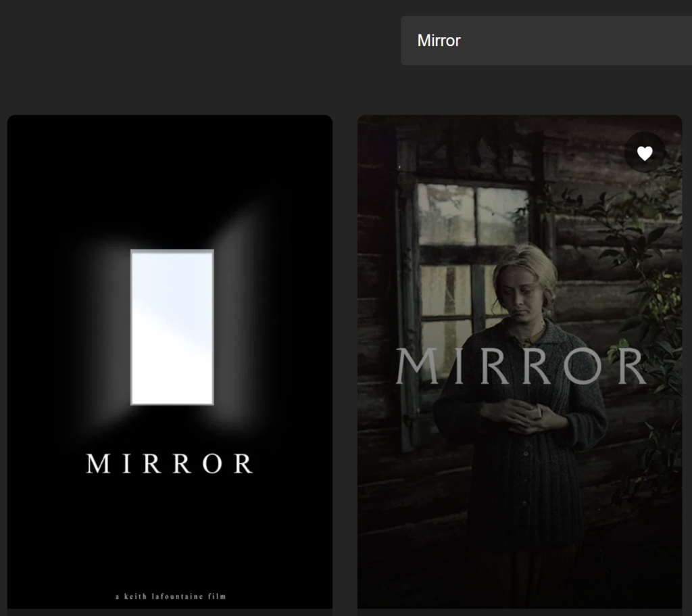Click the final R of the right poster title

pos(631,366)
